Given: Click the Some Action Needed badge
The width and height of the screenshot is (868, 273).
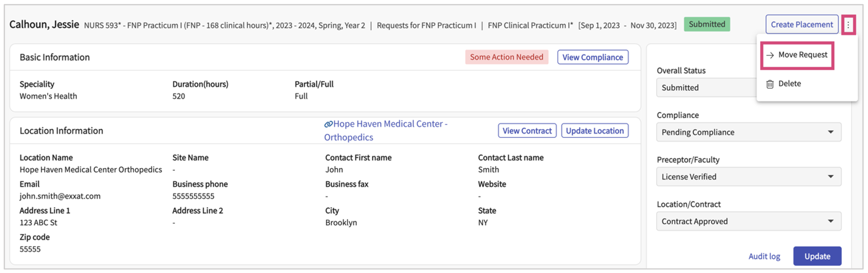Looking at the screenshot, I should 506,57.
